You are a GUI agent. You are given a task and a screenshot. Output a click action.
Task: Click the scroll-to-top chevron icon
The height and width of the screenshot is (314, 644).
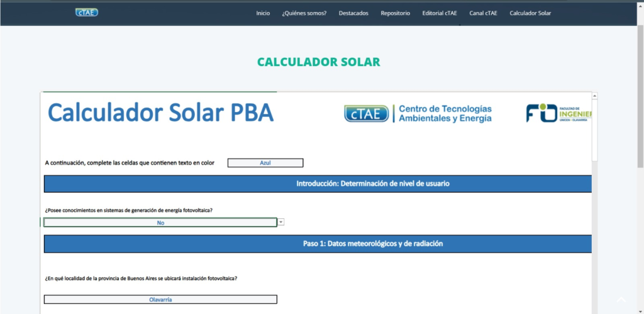pos(621,300)
